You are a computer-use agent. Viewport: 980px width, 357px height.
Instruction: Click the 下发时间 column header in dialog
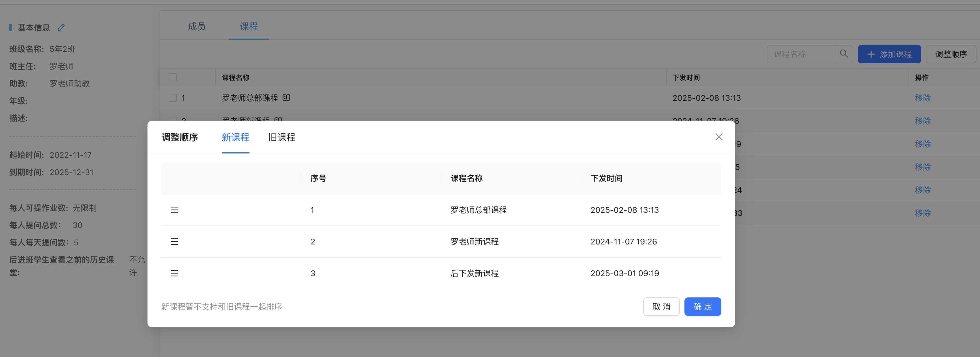(x=606, y=178)
